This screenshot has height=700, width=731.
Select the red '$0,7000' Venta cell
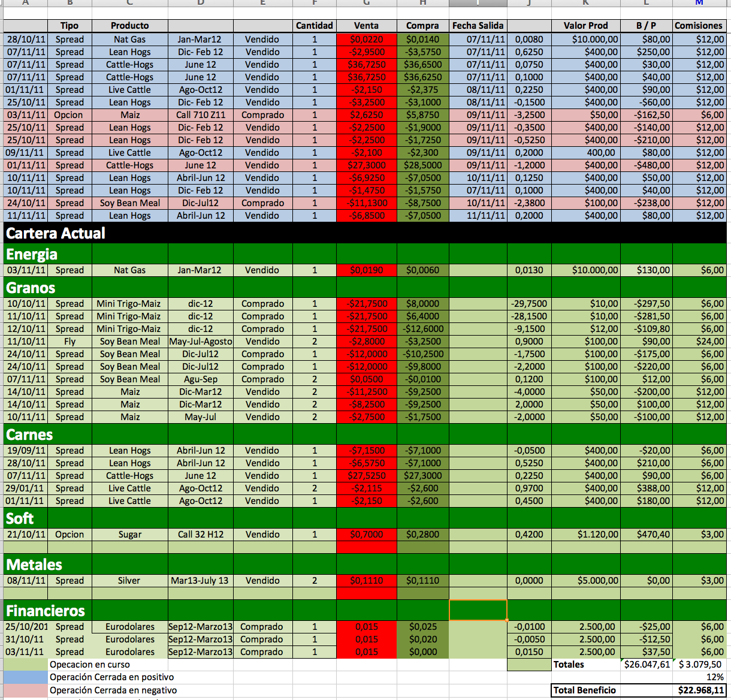[366, 535]
